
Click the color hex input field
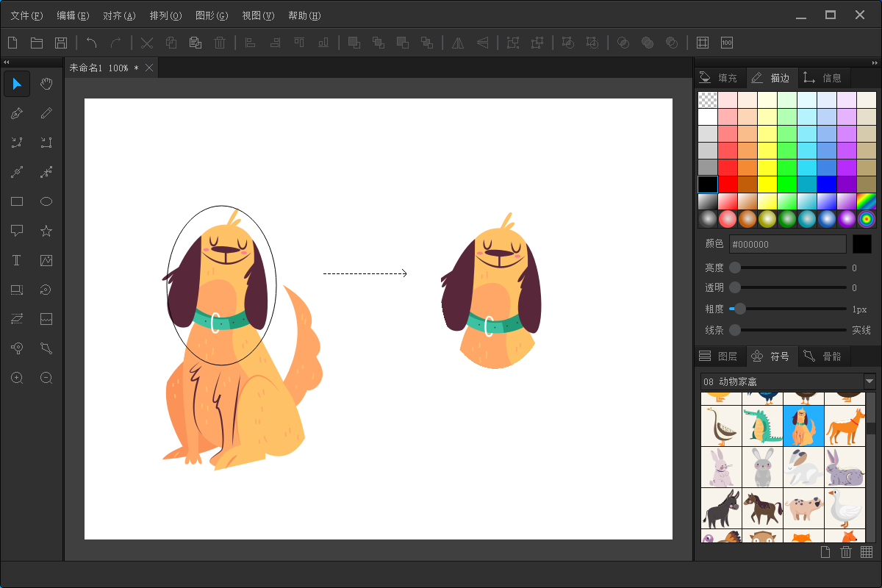point(787,244)
